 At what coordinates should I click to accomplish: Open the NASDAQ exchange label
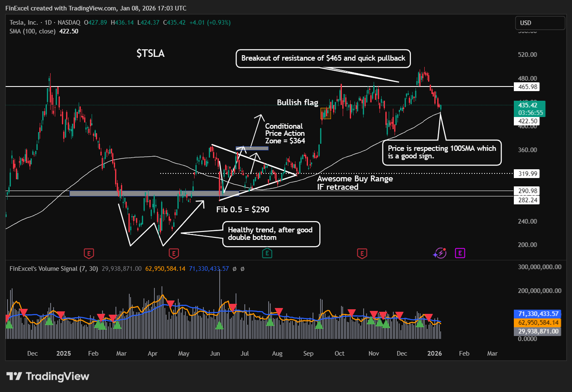69,22
